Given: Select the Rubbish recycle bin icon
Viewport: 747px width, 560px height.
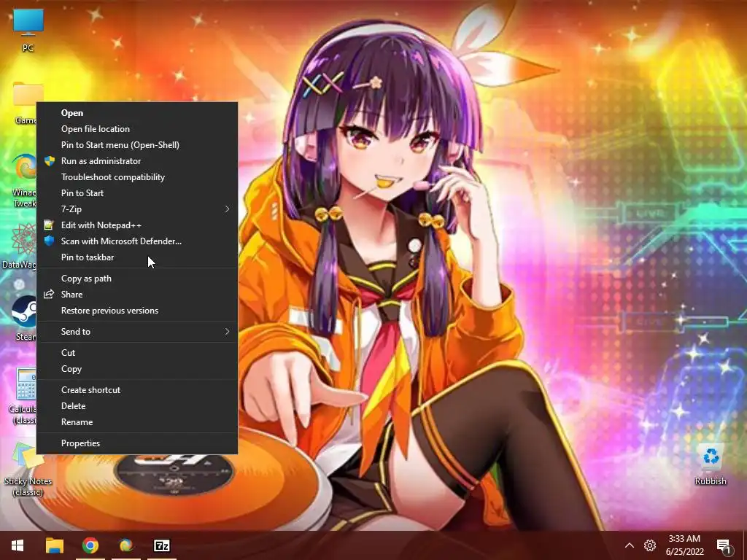Looking at the screenshot, I should [x=711, y=464].
